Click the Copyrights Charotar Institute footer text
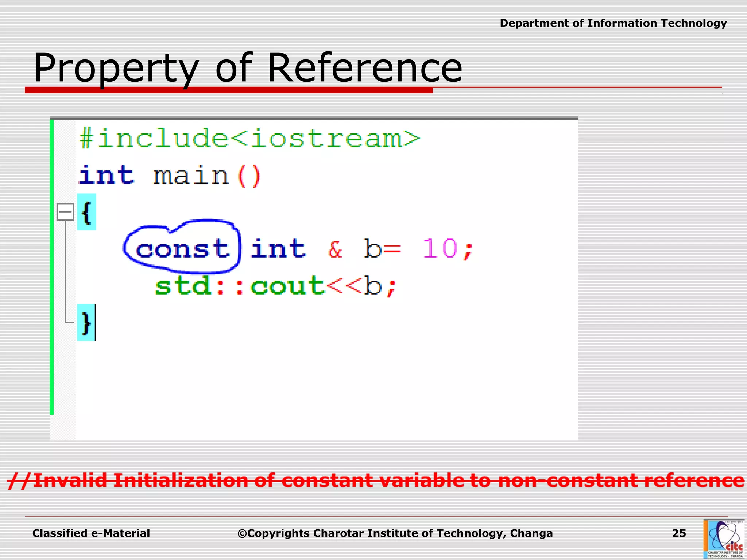The image size is (747, 560). pos(395,533)
